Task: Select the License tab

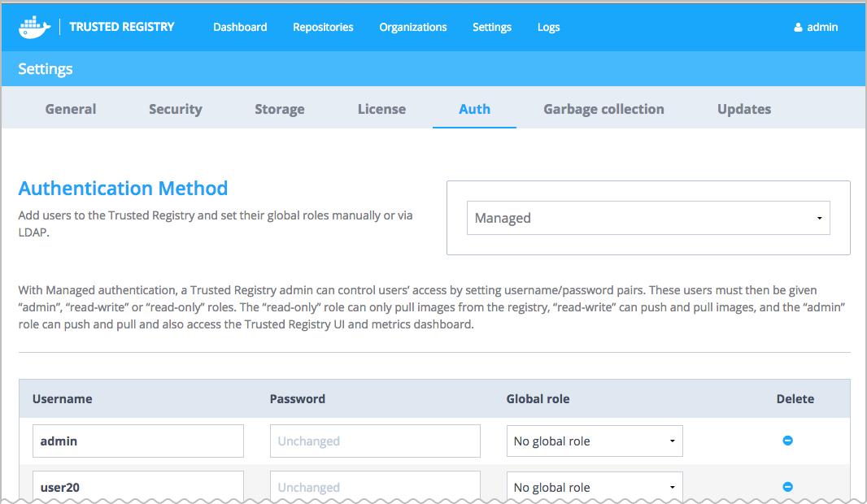Action: [381, 109]
